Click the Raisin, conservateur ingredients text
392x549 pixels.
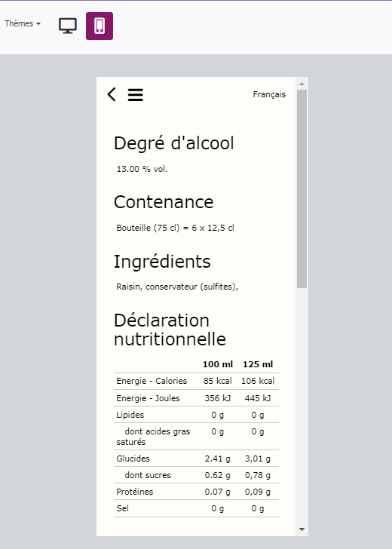(x=177, y=287)
